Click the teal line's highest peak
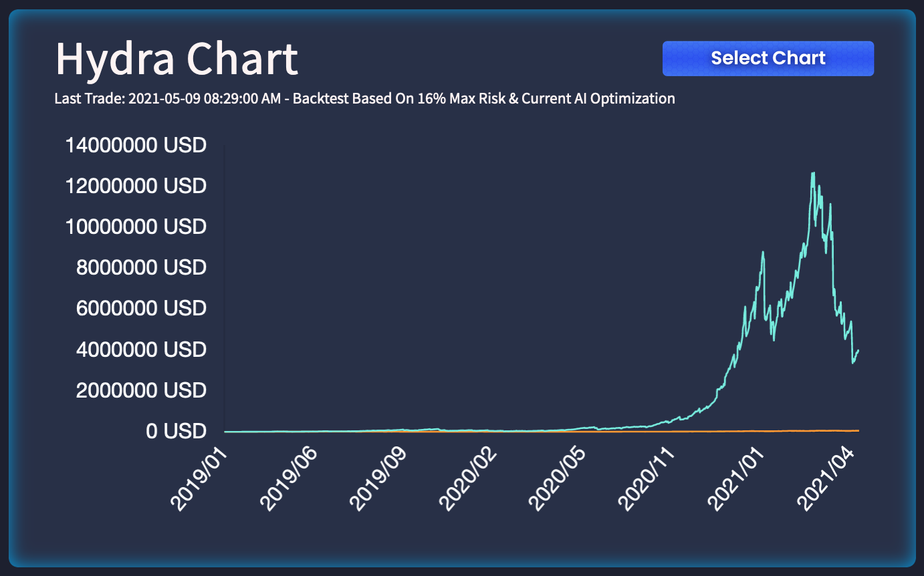The height and width of the screenshot is (576, 924). (x=813, y=173)
